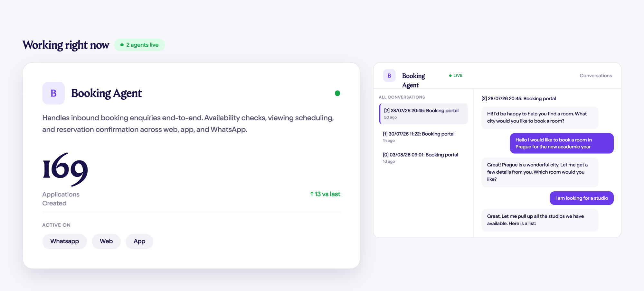Open conversation [1] 30/07/26 11:22 Booking portal
The image size is (644, 291).
coord(423,137)
